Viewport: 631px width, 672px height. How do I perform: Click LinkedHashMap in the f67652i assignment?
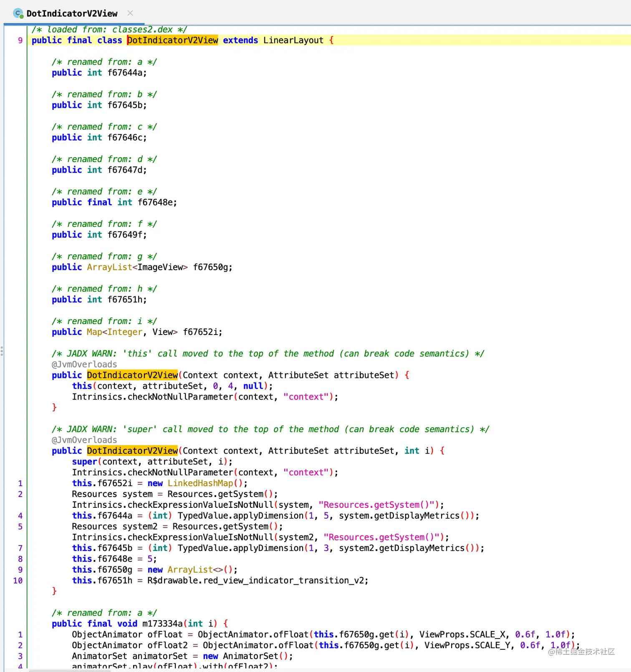200,483
